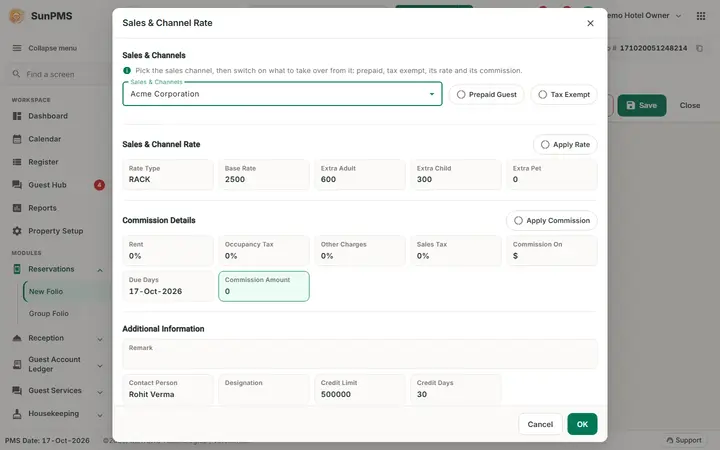720x450 pixels.
Task: Click the Register list icon
Action: pyautogui.click(x=17, y=162)
